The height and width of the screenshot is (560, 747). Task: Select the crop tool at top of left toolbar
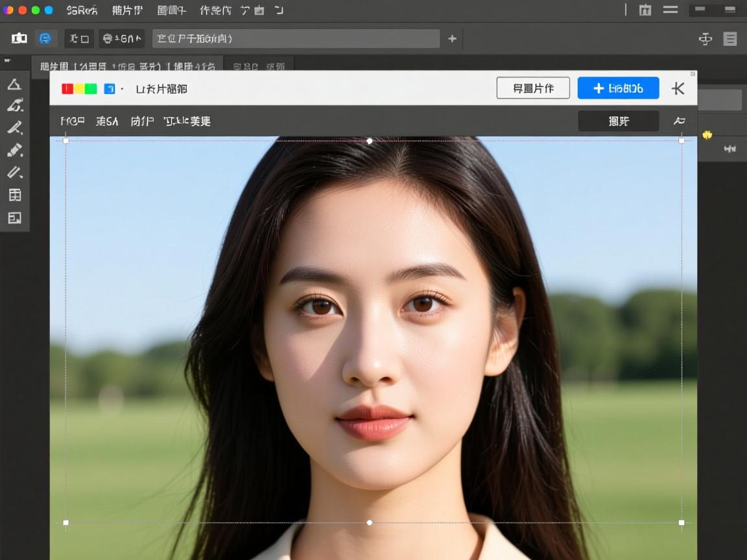(15, 84)
